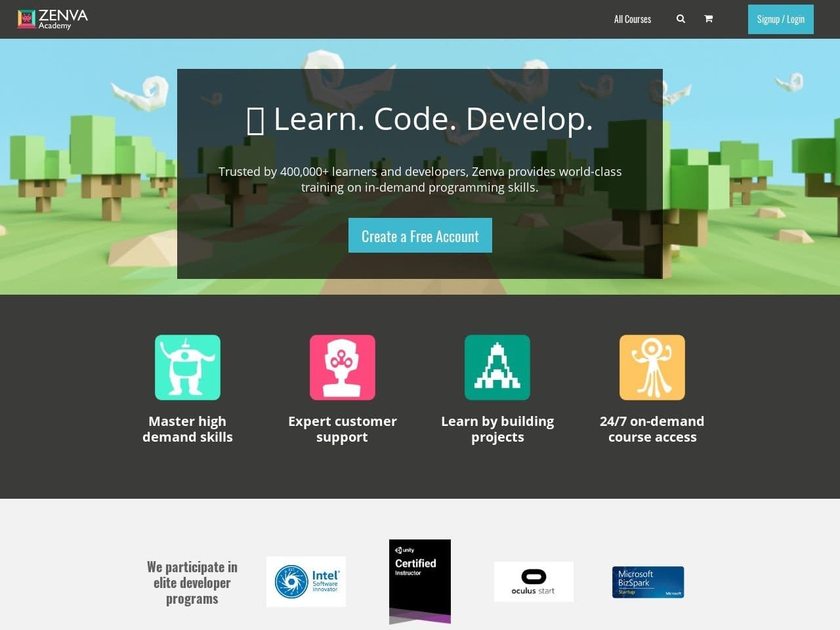Click the green pixel letter A icon
Image resolution: width=840 pixels, height=630 pixels.
coord(497,367)
